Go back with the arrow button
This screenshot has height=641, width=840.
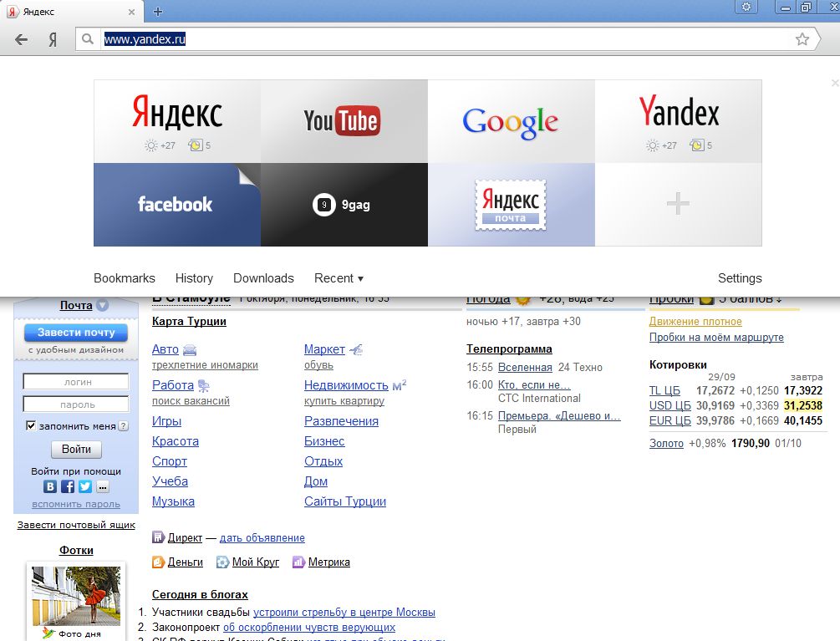21,39
